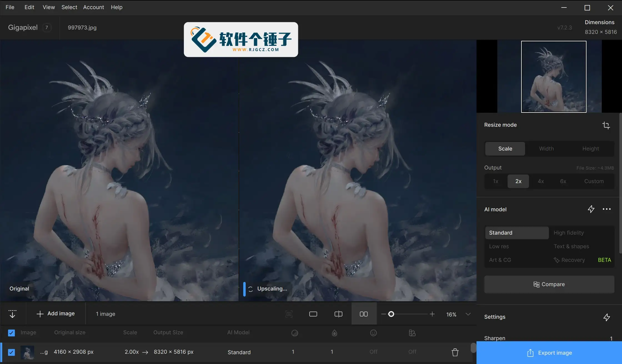Switch to split slider compare view

pyautogui.click(x=338, y=314)
